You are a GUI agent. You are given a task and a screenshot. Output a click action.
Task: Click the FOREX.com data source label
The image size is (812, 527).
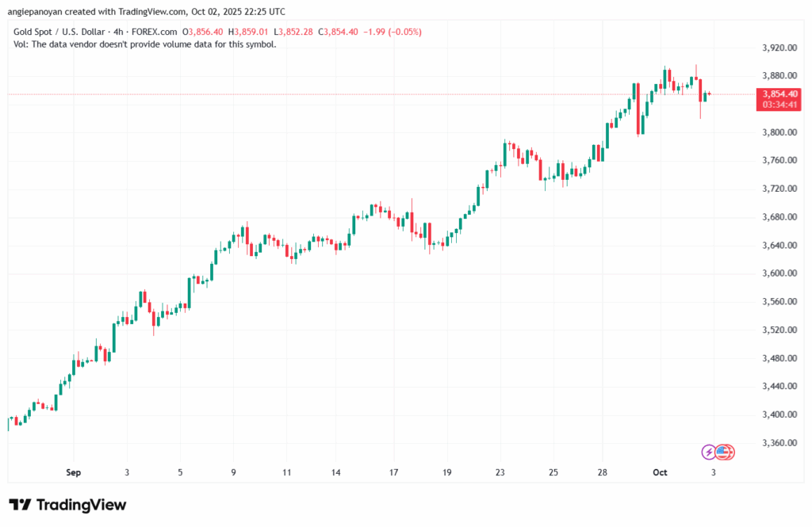click(161, 32)
